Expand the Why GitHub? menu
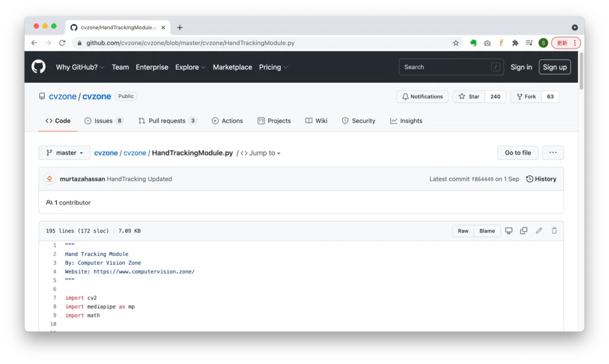This screenshot has height=364, width=609. (80, 67)
